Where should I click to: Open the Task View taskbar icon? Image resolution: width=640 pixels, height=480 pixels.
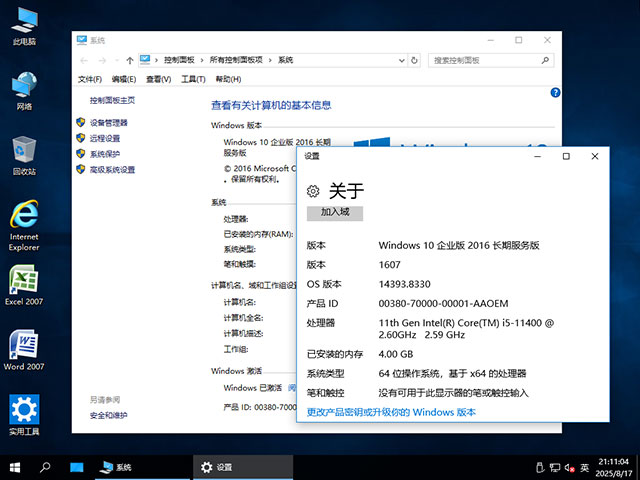coord(76,467)
